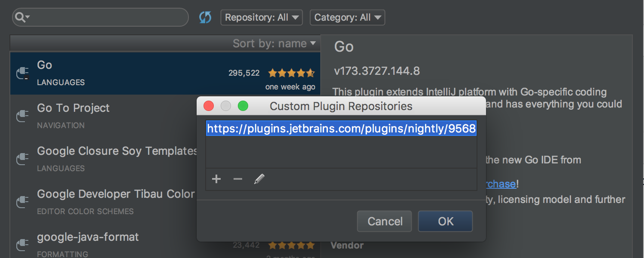644x258 pixels.
Task: Click the plug icon beside google-java-format
Action: point(22,245)
